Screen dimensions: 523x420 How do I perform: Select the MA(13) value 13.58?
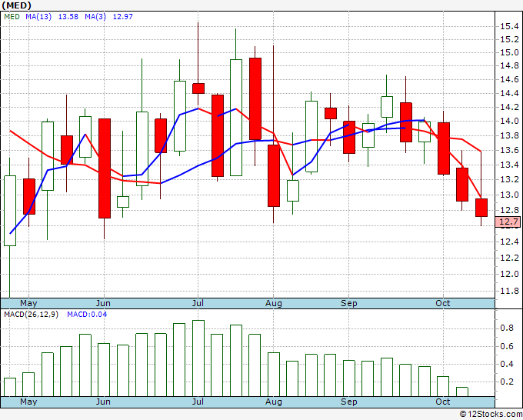pos(68,16)
